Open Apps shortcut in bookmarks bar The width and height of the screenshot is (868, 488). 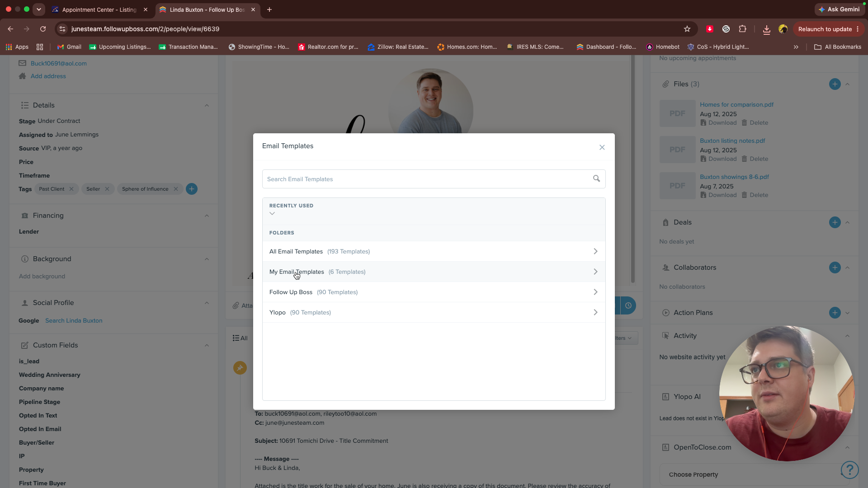(x=17, y=47)
